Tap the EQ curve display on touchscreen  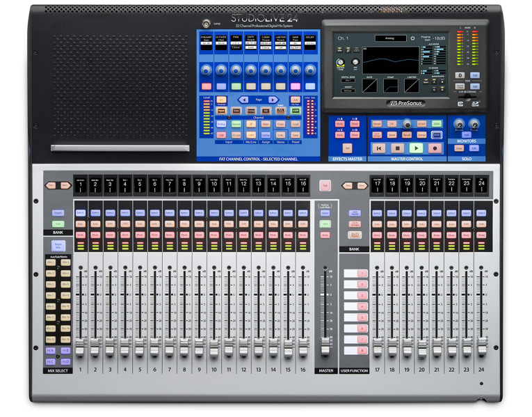tap(391, 61)
